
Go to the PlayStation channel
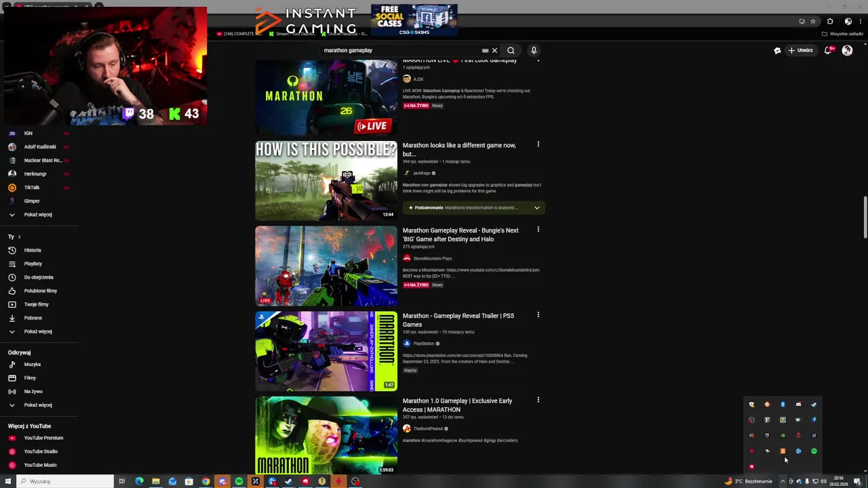(x=423, y=344)
